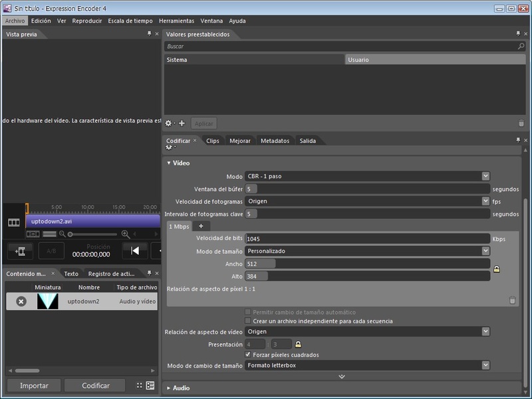Image resolution: width=532 pixels, height=399 pixels.
Task: Click the zoom in magnifier on the timeline
Action: pyautogui.click(x=125, y=234)
